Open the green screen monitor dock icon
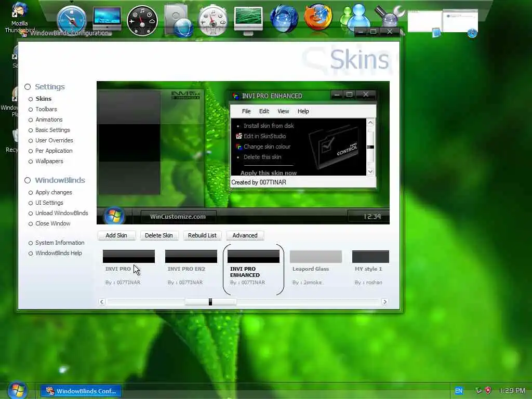Image resolution: width=532 pixels, height=399 pixels. coord(248,20)
